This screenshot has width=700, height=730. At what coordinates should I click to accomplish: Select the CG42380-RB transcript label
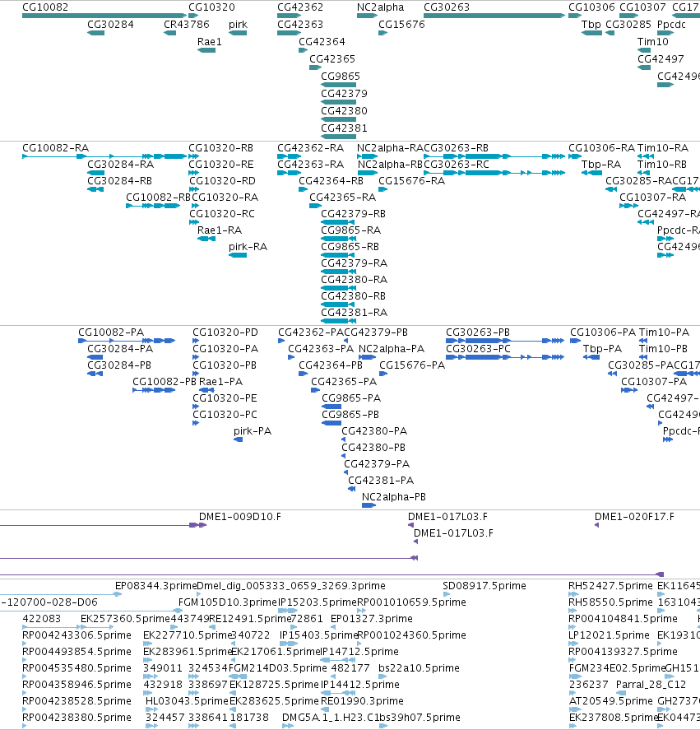click(353, 296)
